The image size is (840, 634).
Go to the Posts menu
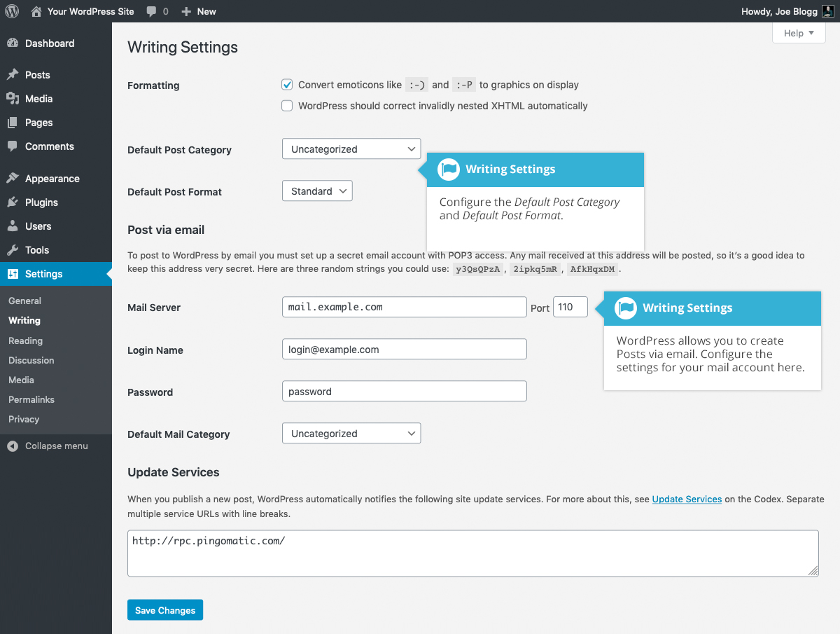(x=56, y=75)
